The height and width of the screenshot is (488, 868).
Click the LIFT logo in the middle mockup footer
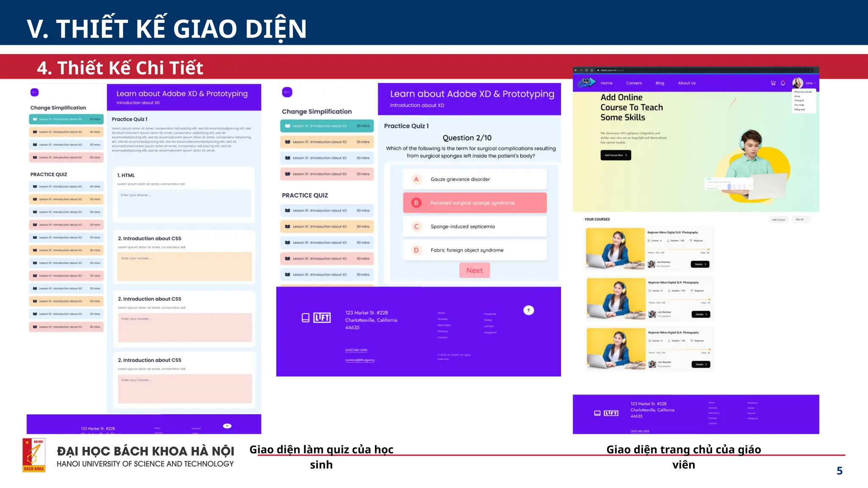tap(322, 318)
